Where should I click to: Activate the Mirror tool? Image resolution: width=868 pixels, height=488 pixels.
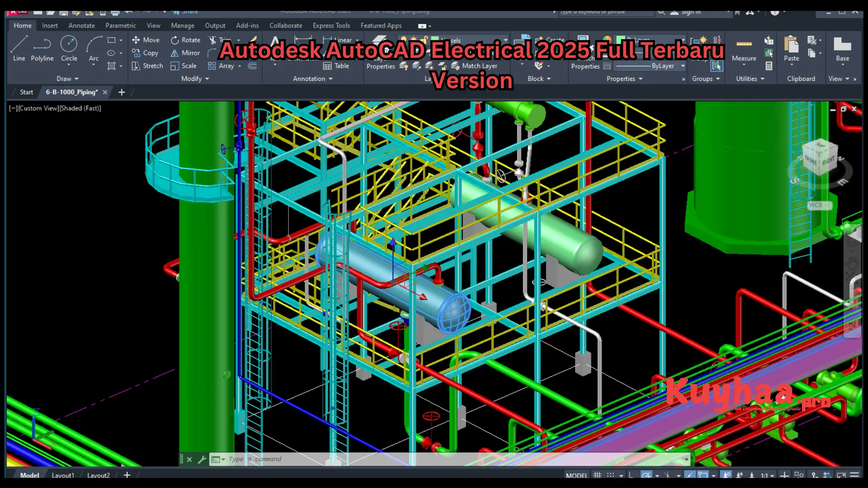click(x=184, y=53)
